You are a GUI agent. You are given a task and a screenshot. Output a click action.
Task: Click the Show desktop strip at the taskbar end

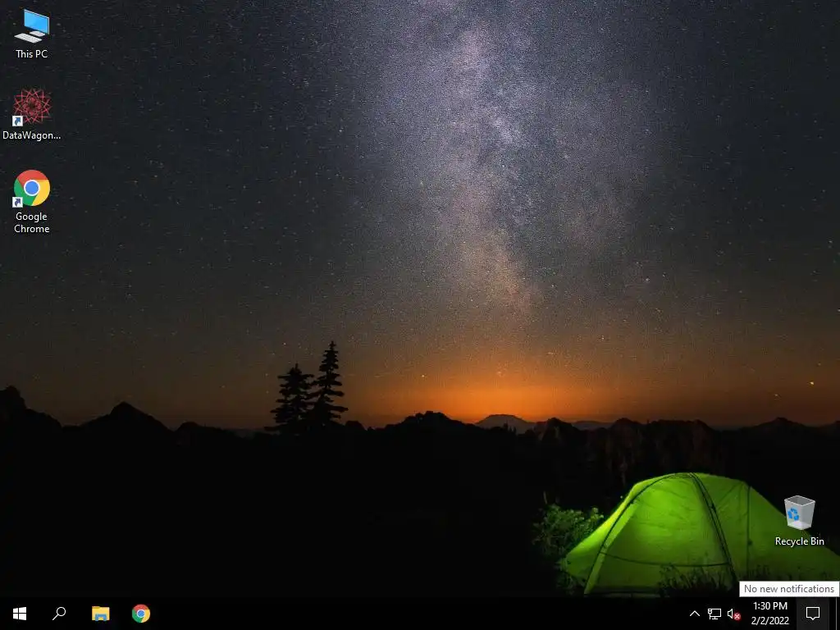pyautogui.click(x=837, y=614)
